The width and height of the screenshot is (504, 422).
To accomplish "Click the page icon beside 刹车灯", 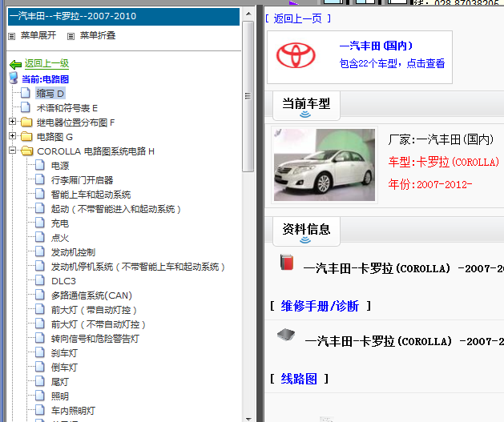I will pos(40,352).
